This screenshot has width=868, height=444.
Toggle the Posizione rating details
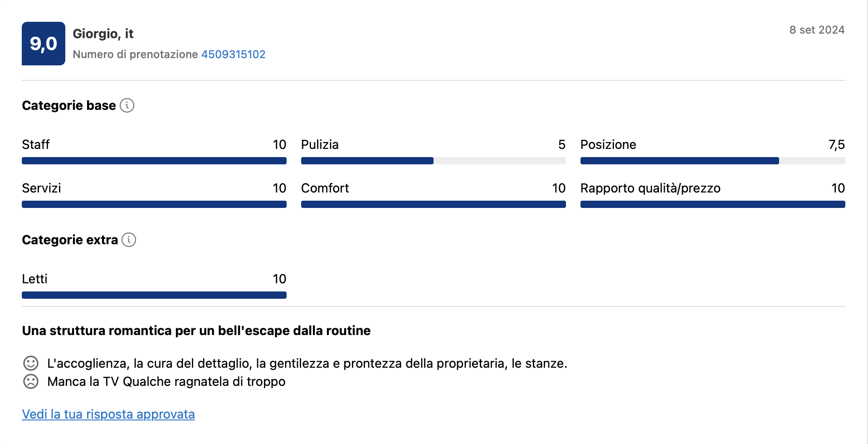click(712, 160)
